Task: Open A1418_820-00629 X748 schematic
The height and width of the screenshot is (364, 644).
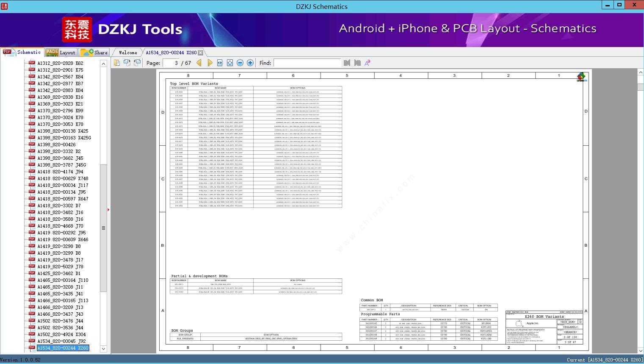Action: pos(63,178)
